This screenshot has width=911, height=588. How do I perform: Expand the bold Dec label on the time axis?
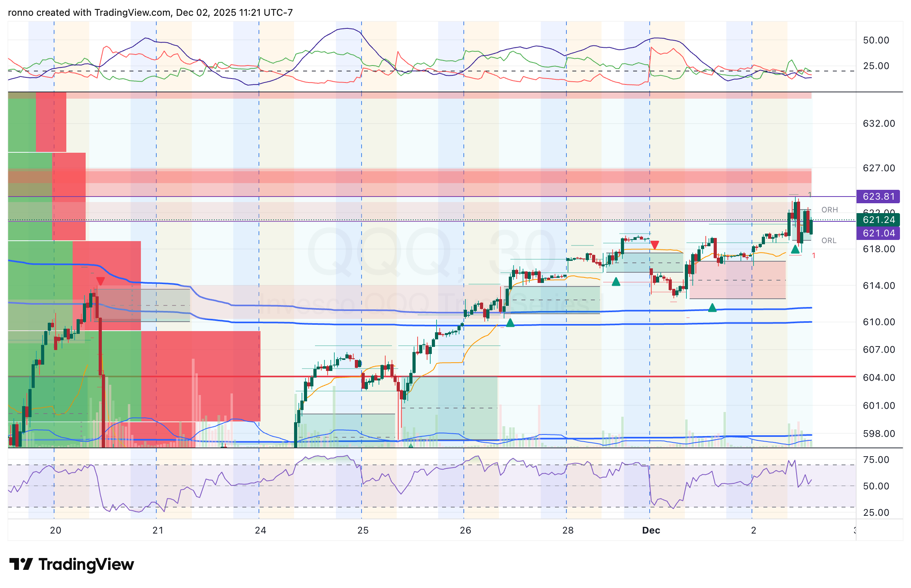pos(651,531)
